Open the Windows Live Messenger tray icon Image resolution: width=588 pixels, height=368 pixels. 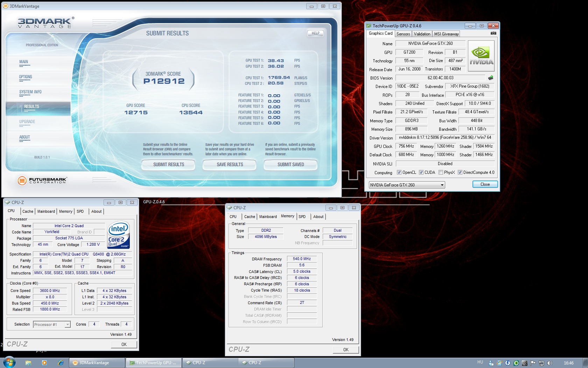click(x=491, y=363)
